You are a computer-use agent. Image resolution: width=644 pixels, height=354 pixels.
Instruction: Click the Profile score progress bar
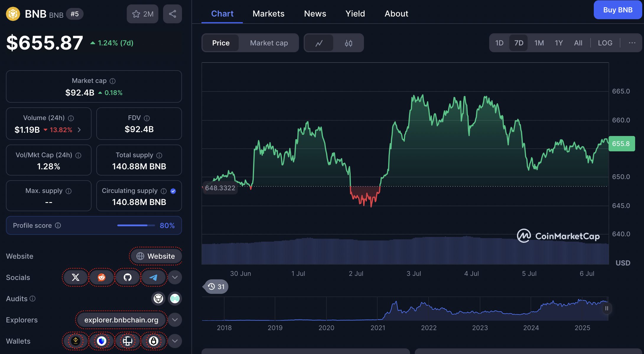click(x=136, y=225)
